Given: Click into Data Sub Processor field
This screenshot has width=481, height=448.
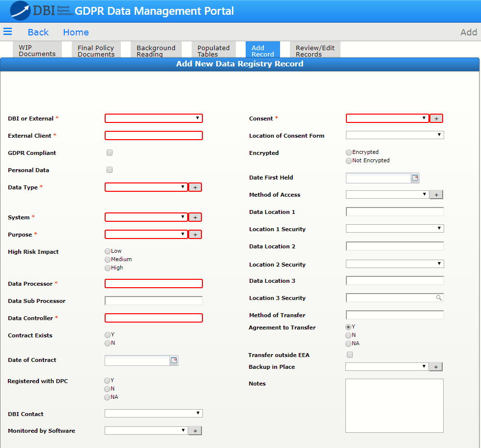Looking at the screenshot, I should 154,300.
